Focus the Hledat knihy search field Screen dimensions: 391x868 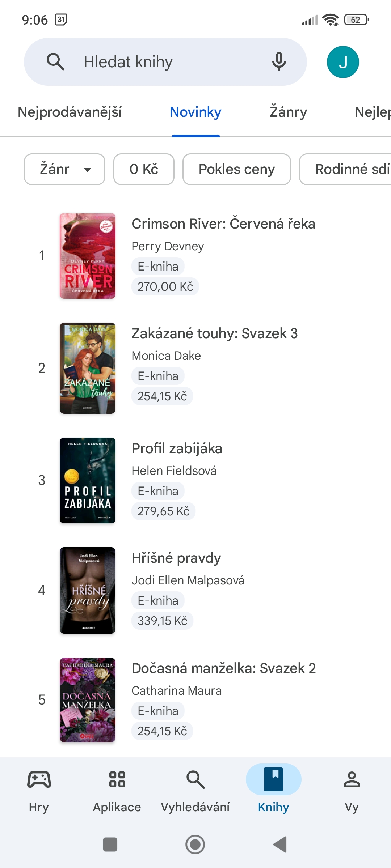[x=163, y=62]
